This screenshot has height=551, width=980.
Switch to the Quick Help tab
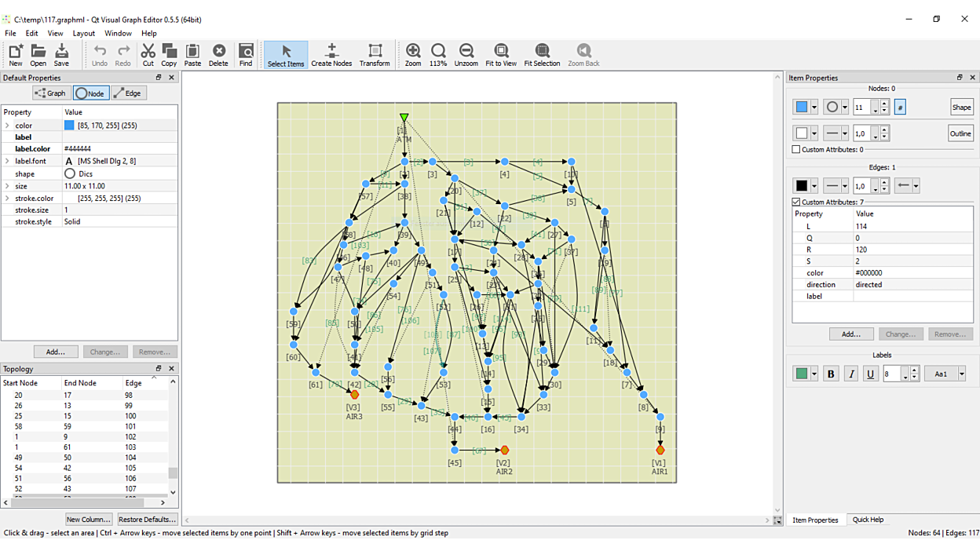pyautogui.click(x=868, y=520)
